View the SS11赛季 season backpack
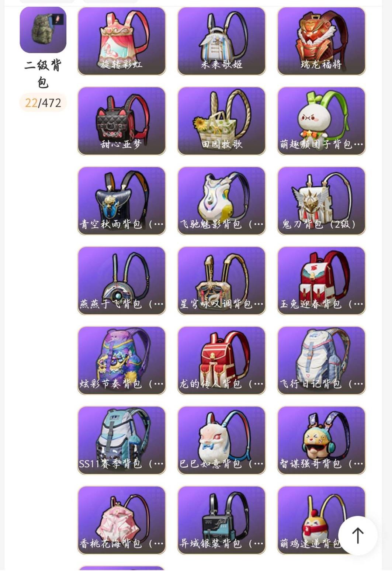Image resolution: width=392 pixels, height=571 pixels. tap(122, 440)
